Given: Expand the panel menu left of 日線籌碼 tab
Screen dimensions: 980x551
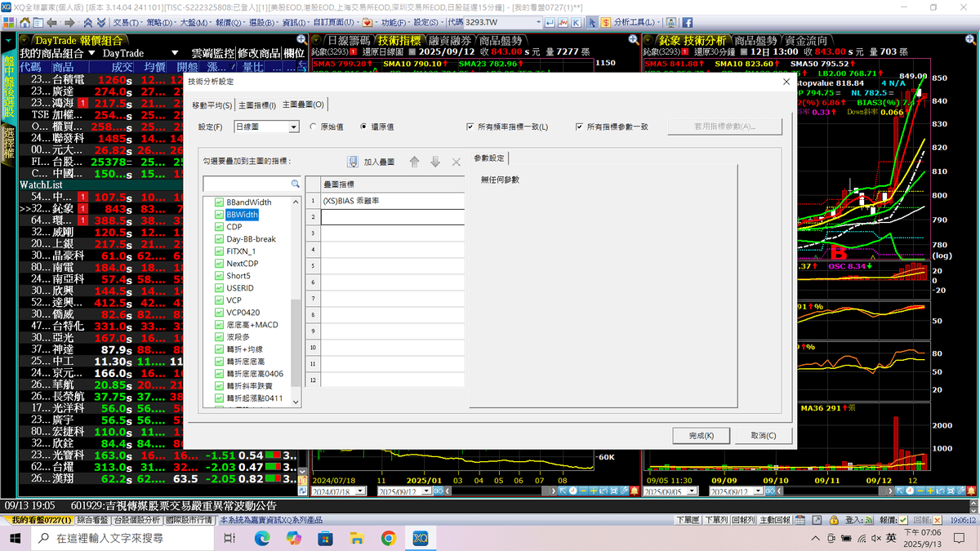Looking at the screenshot, I should pyautogui.click(x=317, y=40).
